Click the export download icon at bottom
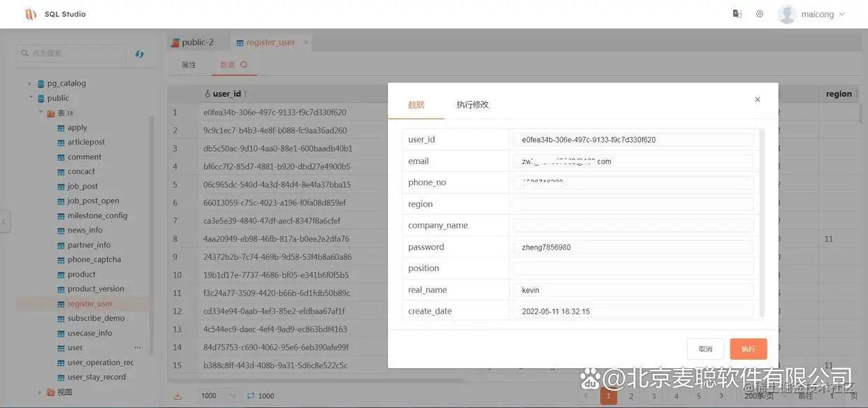The image size is (868, 408). click(178, 396)
